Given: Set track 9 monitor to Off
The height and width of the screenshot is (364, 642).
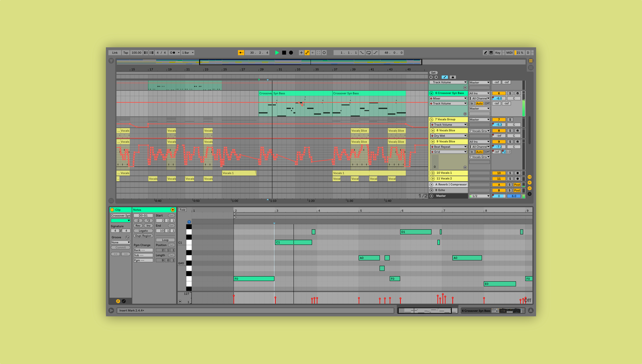Looking at the screenshot, I should (487, 152).
